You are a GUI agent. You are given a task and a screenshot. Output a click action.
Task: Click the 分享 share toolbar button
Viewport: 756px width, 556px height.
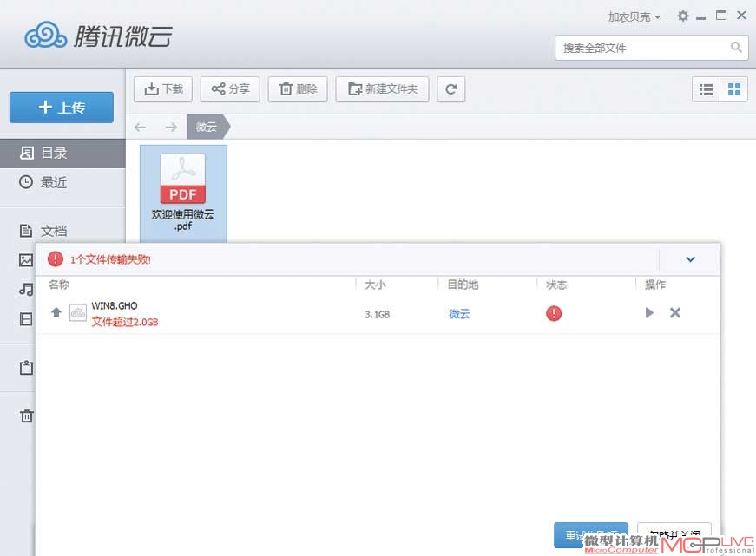pyautogui.click(x=230, y=89)
